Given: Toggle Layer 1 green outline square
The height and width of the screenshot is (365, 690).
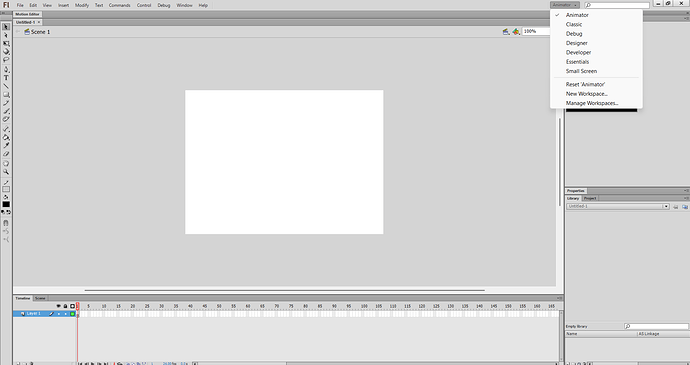Looking at the screenshot, I should pyautogui.click(x=73, y=314).
